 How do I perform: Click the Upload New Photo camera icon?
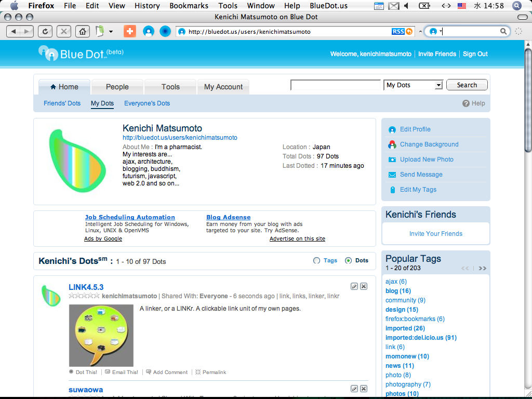392,159
